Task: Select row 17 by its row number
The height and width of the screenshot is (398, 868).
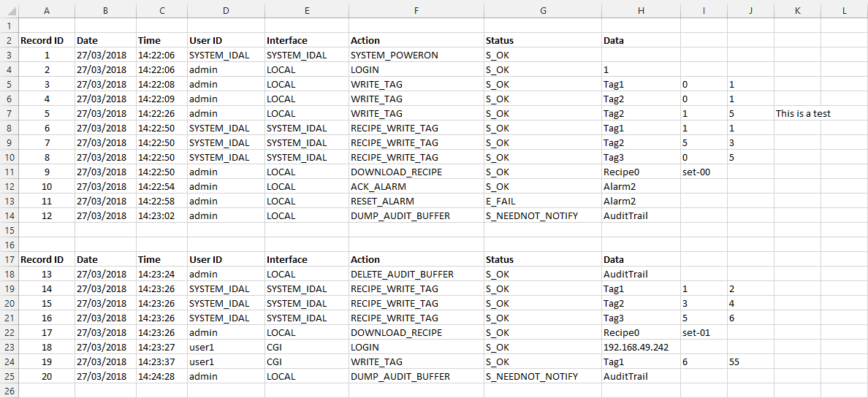Action: [x=9, y=259]
